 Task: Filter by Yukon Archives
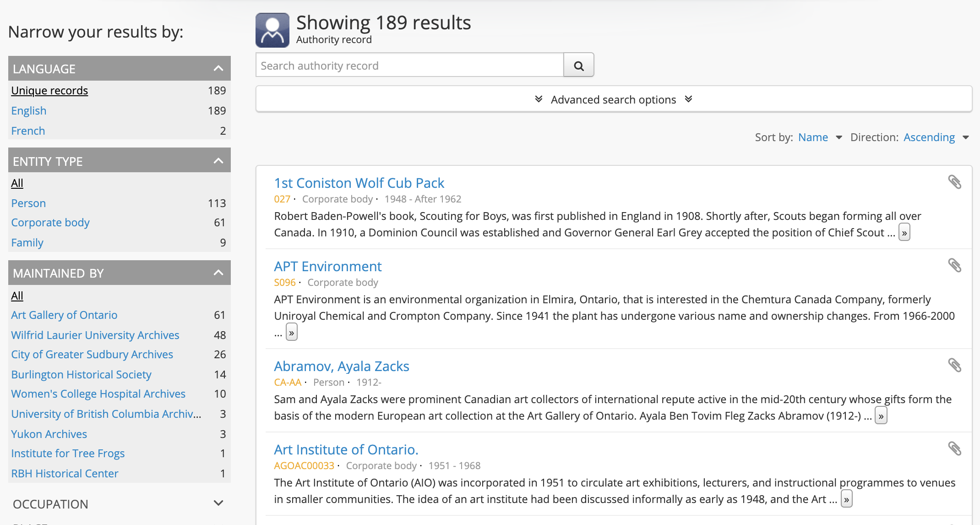point(49,434)
